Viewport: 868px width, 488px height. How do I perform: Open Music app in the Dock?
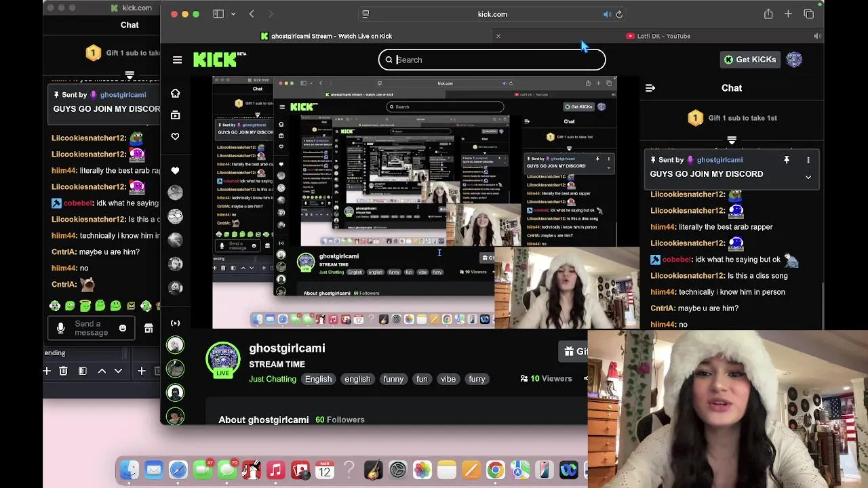(x=275, y=470)
